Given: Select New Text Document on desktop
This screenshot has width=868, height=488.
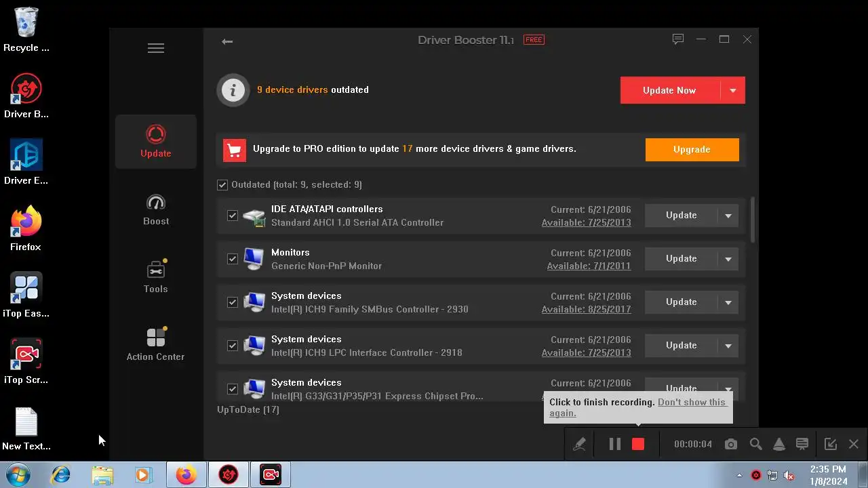Looking at the screenshot, I should click(26, 428).
